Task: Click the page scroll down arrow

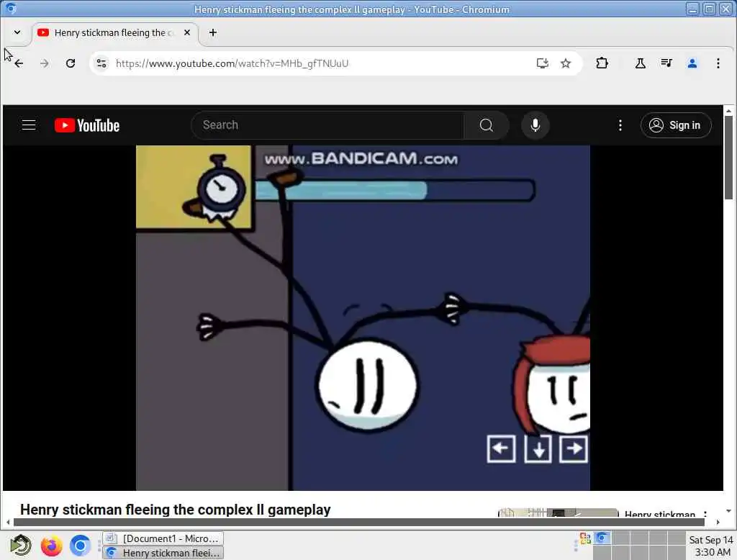Action: click(728, 511)
